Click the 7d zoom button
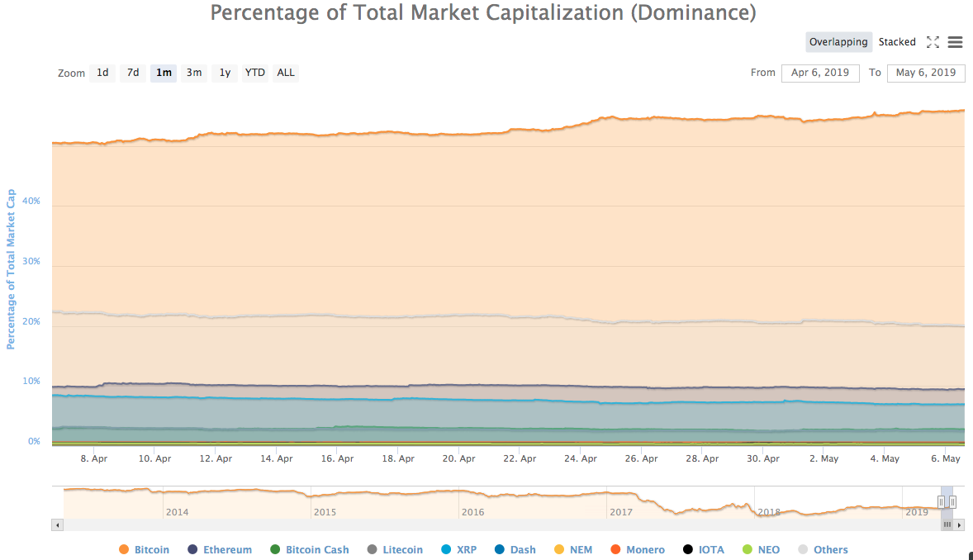 coord(133,73)
